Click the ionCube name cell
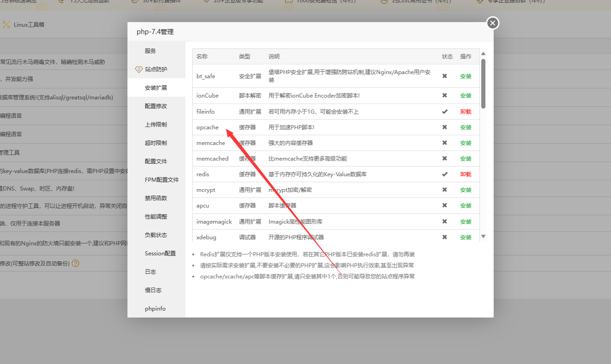This screenshot has height=364, width=611. 208,96
